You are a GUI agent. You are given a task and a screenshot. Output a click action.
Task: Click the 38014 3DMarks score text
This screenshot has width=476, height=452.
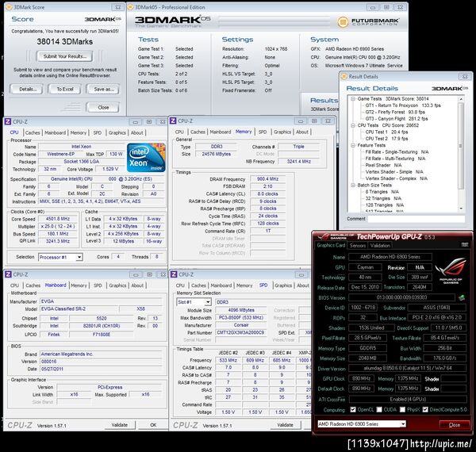(x=65, y=41)
